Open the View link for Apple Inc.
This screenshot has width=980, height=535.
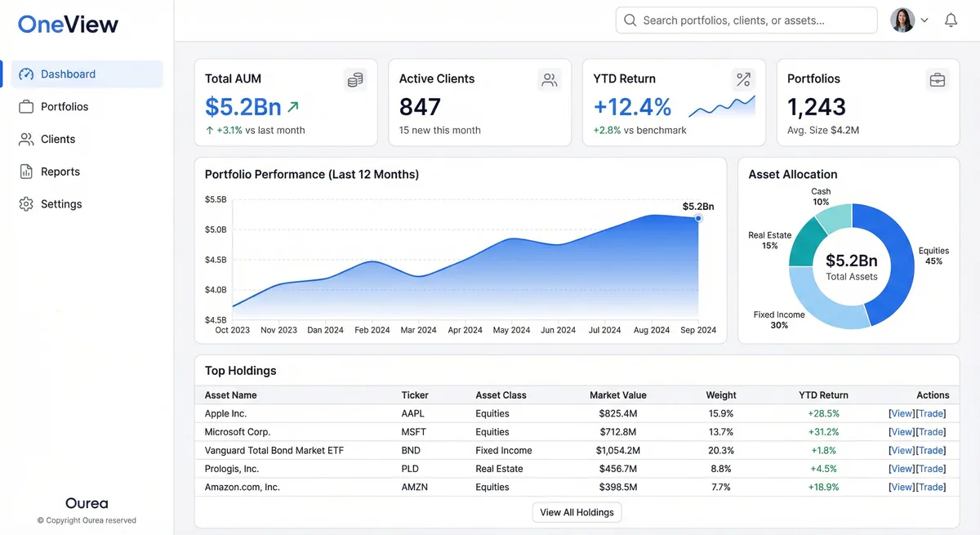(x=901, y=413)
